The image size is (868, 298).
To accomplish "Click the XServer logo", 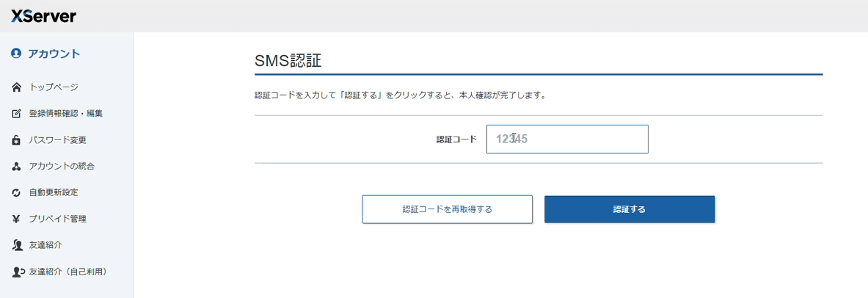I will pyautogui.click(x=43, y=16).
